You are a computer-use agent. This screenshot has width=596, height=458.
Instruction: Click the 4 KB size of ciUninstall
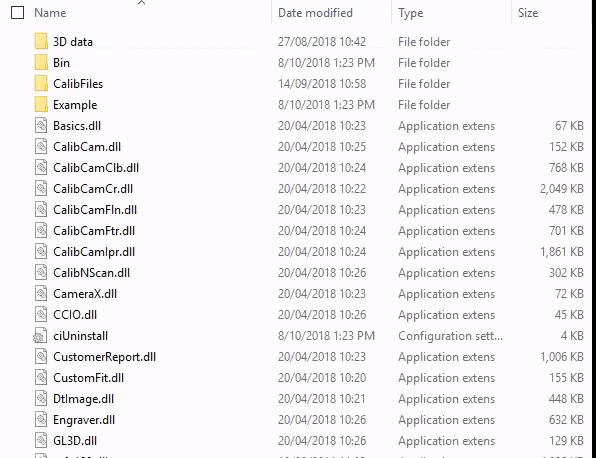pos(572,336)
